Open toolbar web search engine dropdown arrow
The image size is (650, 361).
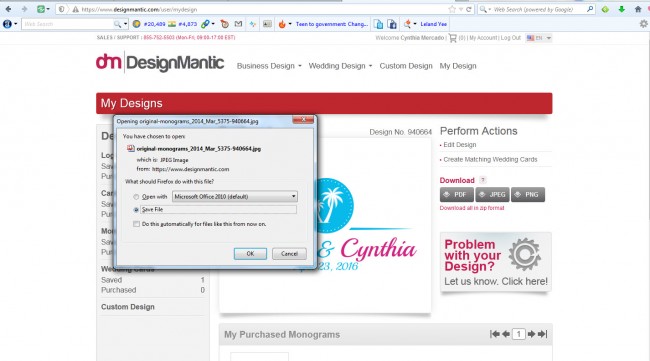(x=125, y=24)
